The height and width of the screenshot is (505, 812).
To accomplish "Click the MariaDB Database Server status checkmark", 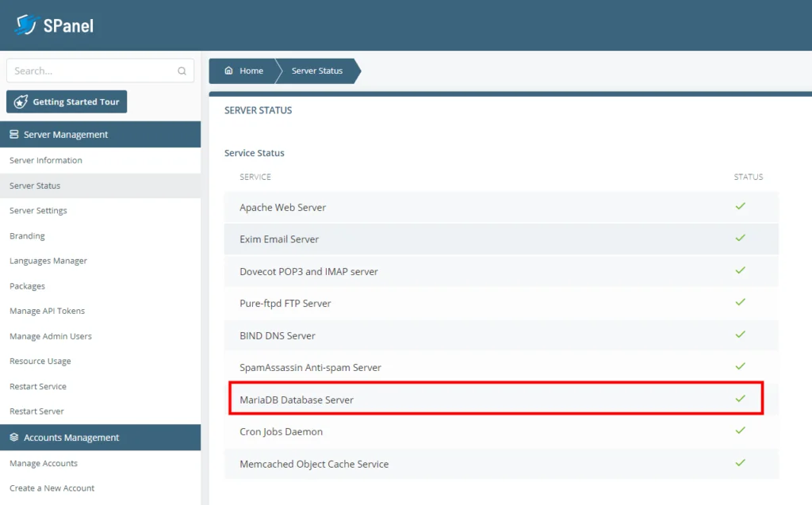I will [x=740, y=399].
